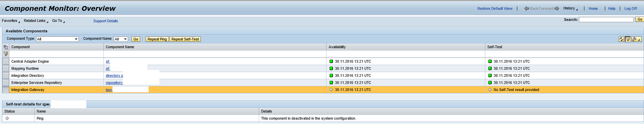Screen dimensions: 644x124
Task: Click the Repeat Self-Test button
Action: pyautogui.click(x=185, y=39)
